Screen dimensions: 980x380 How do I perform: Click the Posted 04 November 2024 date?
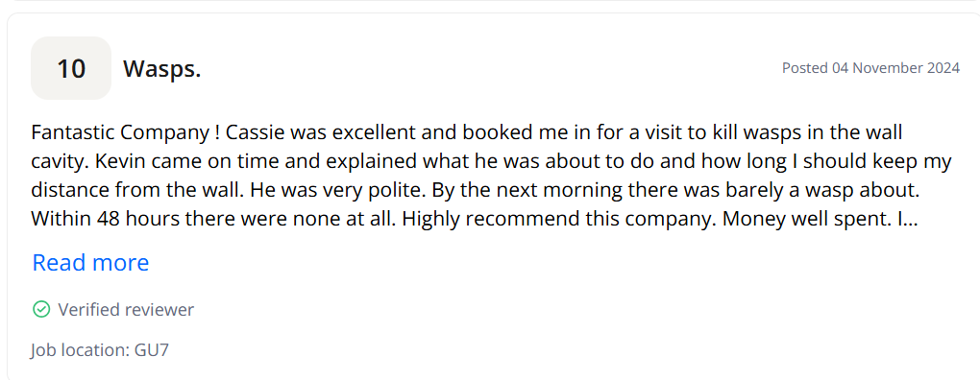pos(870,67)
